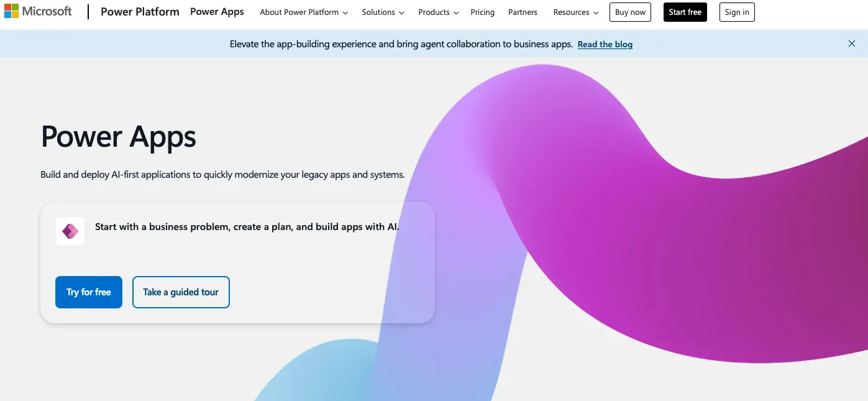
Task: Click the Try for free button
Action: (x=89, y=292)
